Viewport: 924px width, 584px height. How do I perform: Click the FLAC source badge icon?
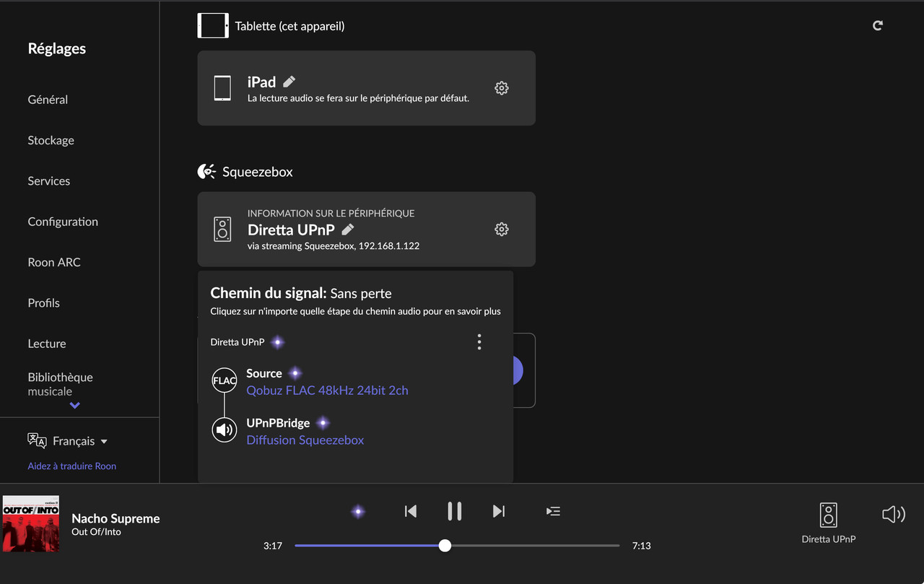[225, 380]
